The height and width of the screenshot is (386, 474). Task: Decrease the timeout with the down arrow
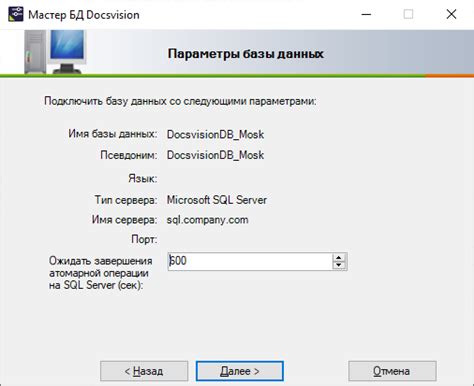click(x=339, y=265)
